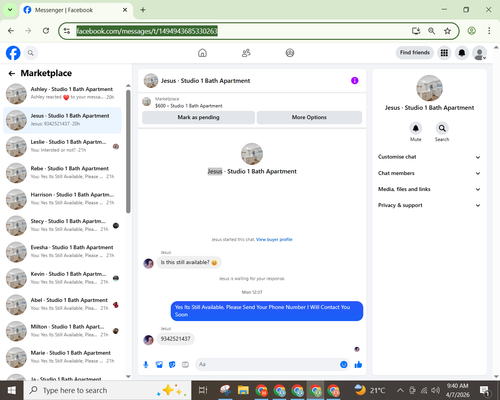Click the $600 Studio 1 Bath Apartment listing
The image size is (500, 400).
click(x=189, y=106)
